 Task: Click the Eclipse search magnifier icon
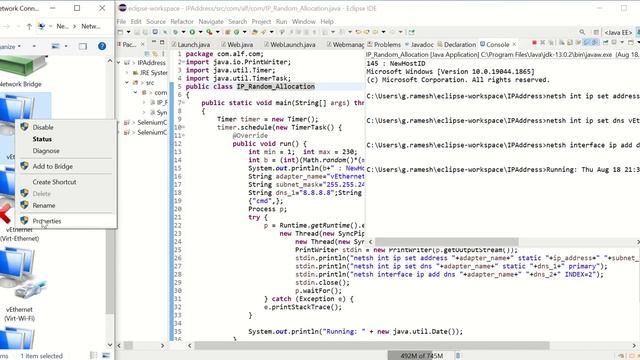click(582, 32)
